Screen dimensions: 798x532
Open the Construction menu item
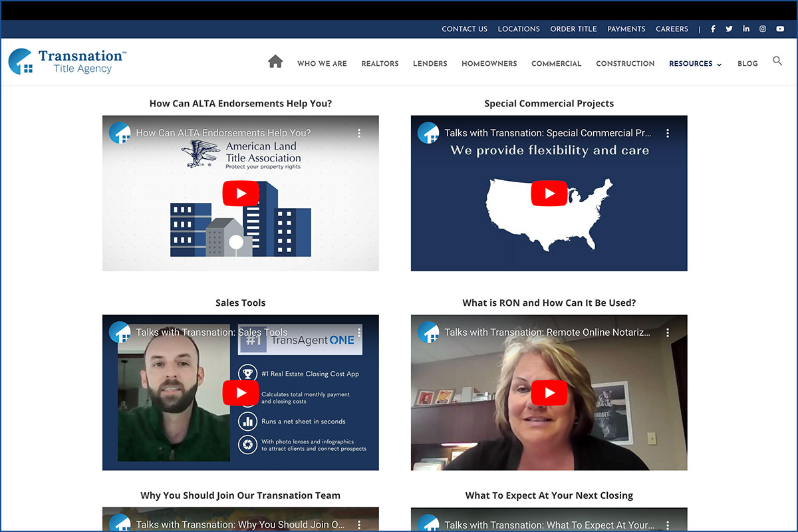click(625, 64)
